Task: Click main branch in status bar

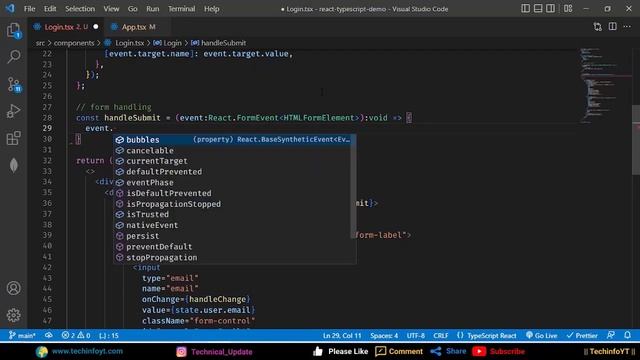Action: point(22,336)
